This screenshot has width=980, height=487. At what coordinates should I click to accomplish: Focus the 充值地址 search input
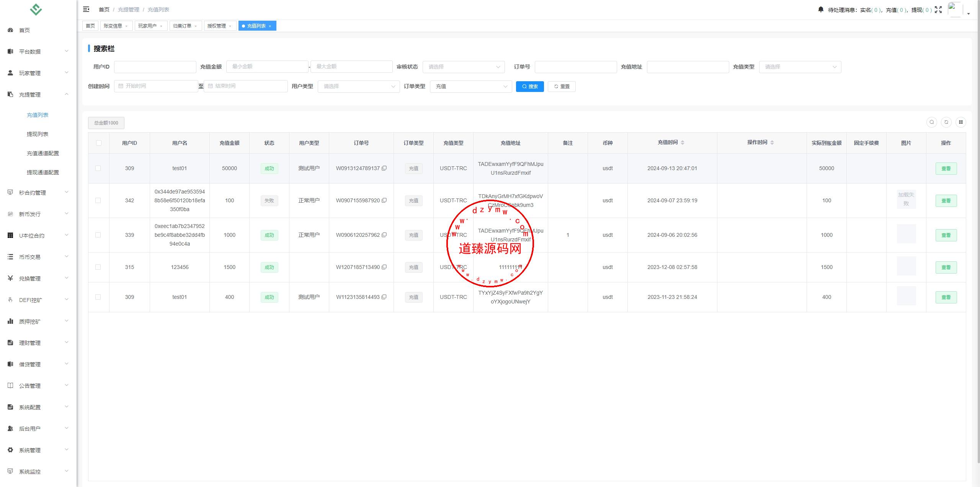(x=688, y=67)
